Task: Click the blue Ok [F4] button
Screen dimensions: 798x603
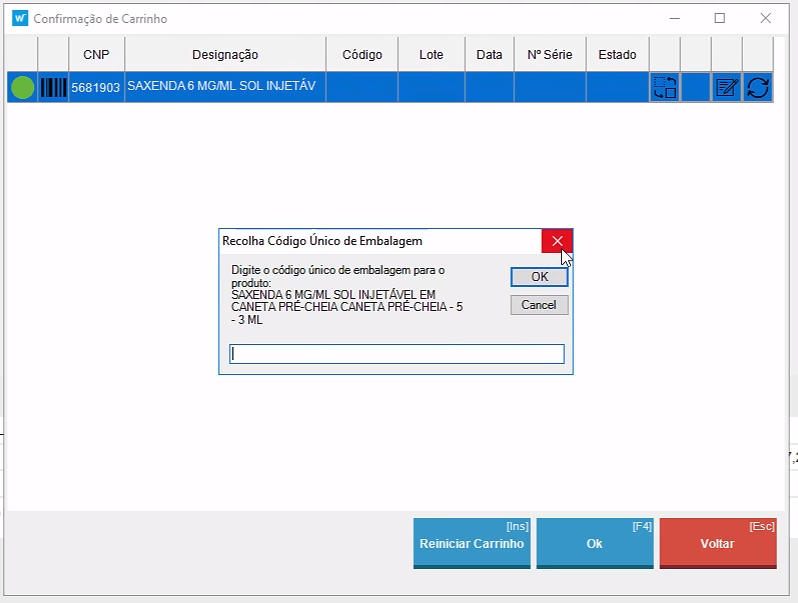Action: [594, 544]
